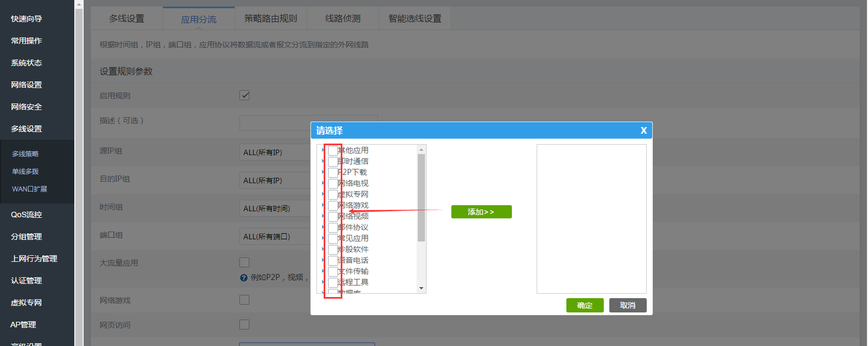Click the list scrollbar down arrow
Image resolution: width=868 pixels, height=346 pixels.
pos(421,288)
